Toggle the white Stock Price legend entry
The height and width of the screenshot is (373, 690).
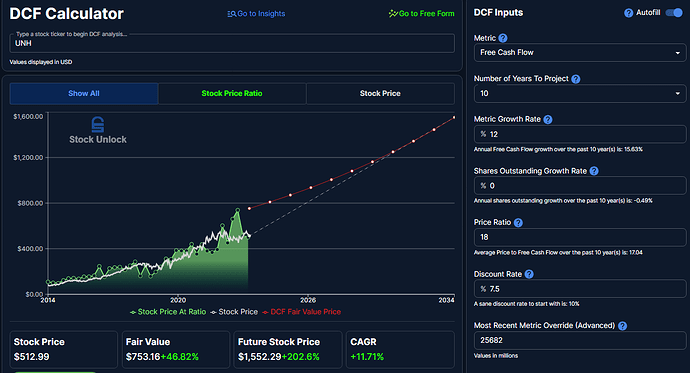click(234, 312)
